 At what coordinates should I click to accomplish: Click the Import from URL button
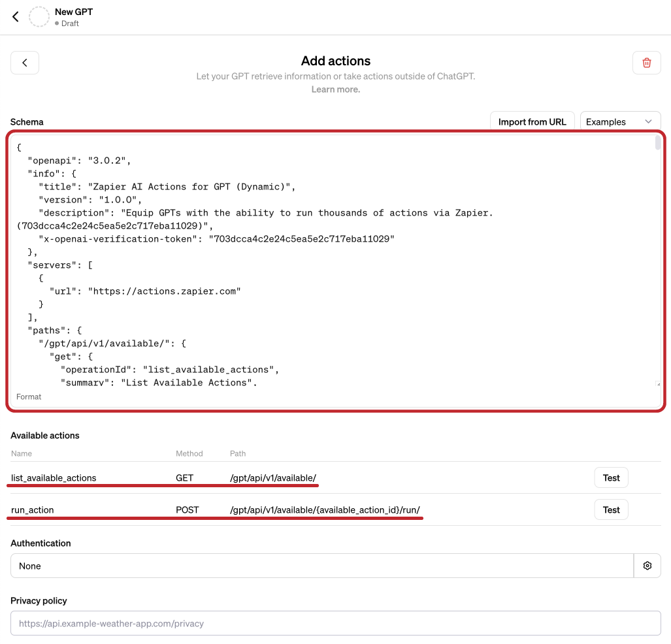[532, 122]
